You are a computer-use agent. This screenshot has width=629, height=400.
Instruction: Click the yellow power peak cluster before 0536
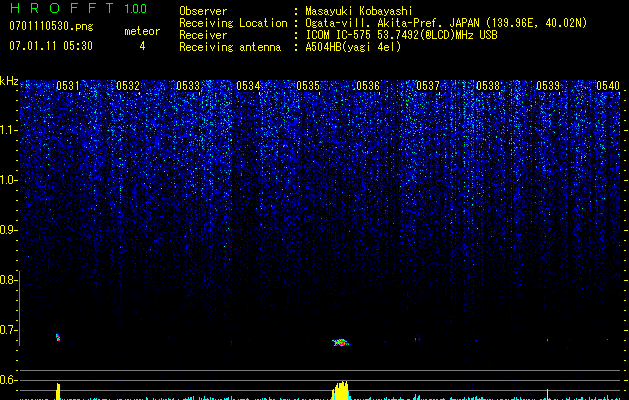[x=341, y=390]
